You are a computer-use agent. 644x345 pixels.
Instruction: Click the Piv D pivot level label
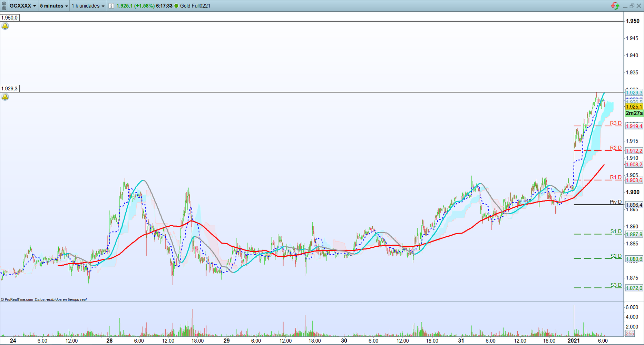615,202
